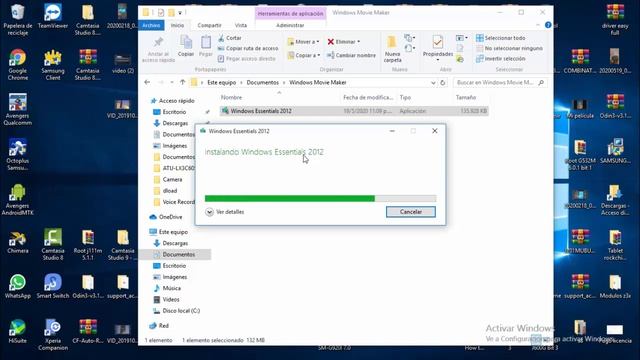Click Este equipo in the address breadcrumb
640x360 pixels.
(x=221, y=82)
